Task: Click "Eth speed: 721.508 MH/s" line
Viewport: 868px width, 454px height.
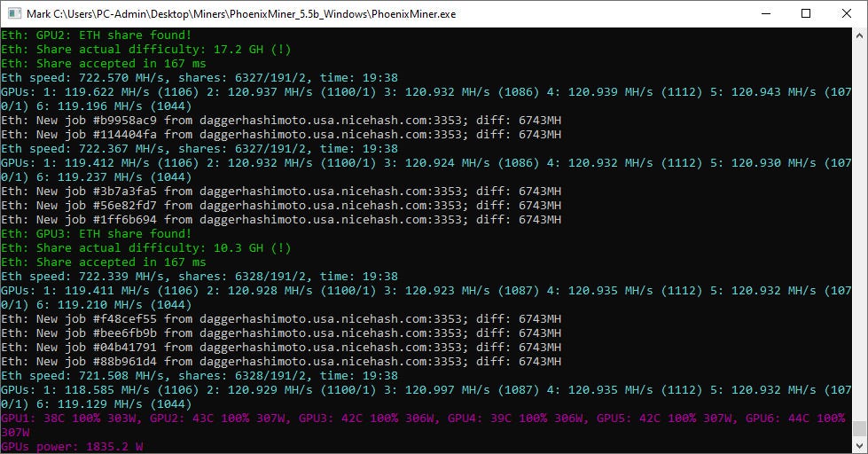Action: point(199,376)
